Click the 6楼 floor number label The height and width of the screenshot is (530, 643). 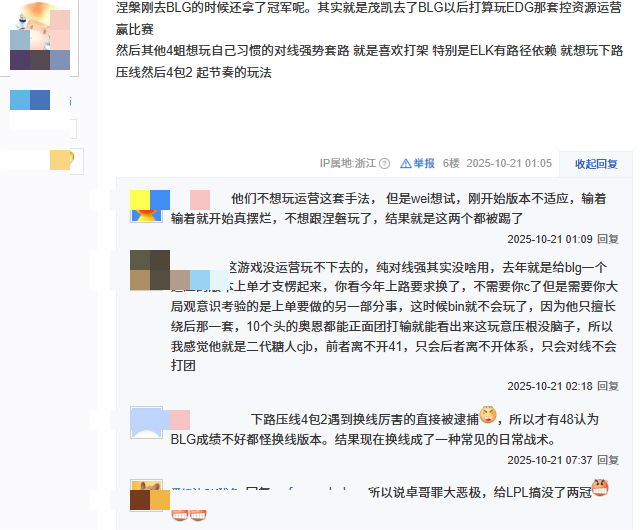point(451,163)
